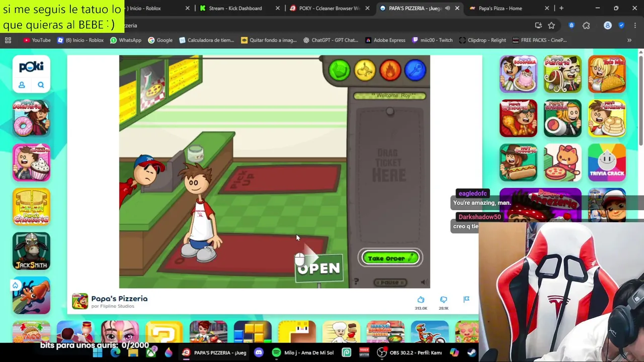Open the browser profile avatar
Screen dimensions: 644x362
pos(608,25)
